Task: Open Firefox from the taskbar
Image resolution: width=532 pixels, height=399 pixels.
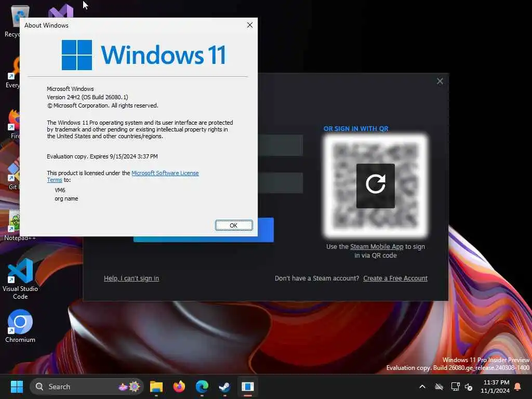Action: coord(179,387)
